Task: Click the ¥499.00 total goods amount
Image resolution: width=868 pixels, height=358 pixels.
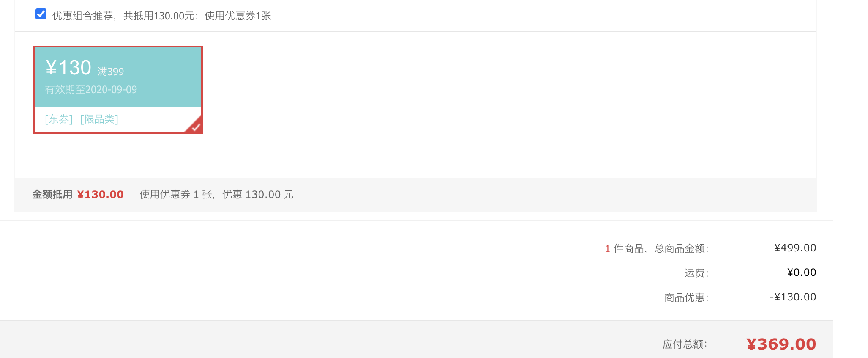Action: [795, 248]
